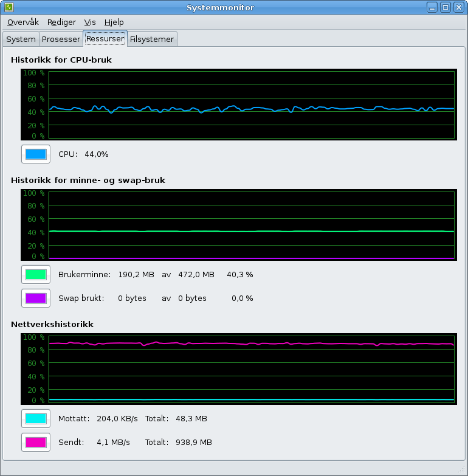Minimize the Systemmonitor window
468x476 pixels.
pos(432,7)
